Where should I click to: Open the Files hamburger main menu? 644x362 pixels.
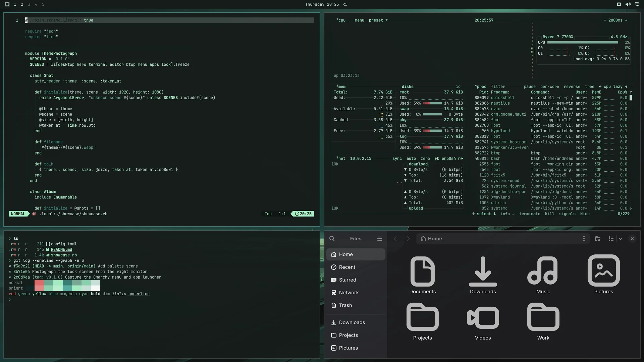point(379,239)
